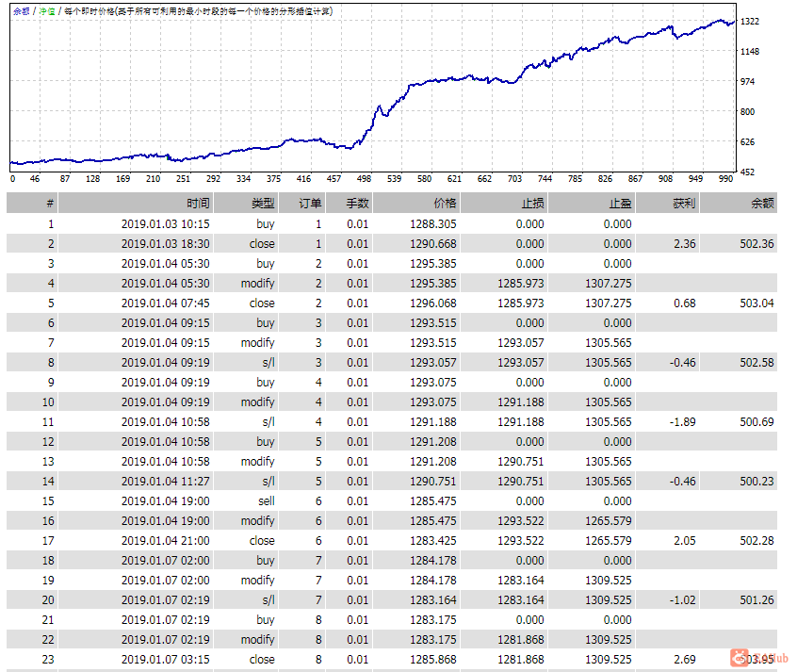The image size is (797, 672).
Task: Click profit value 2.05
Action: (x=684, y=541)
